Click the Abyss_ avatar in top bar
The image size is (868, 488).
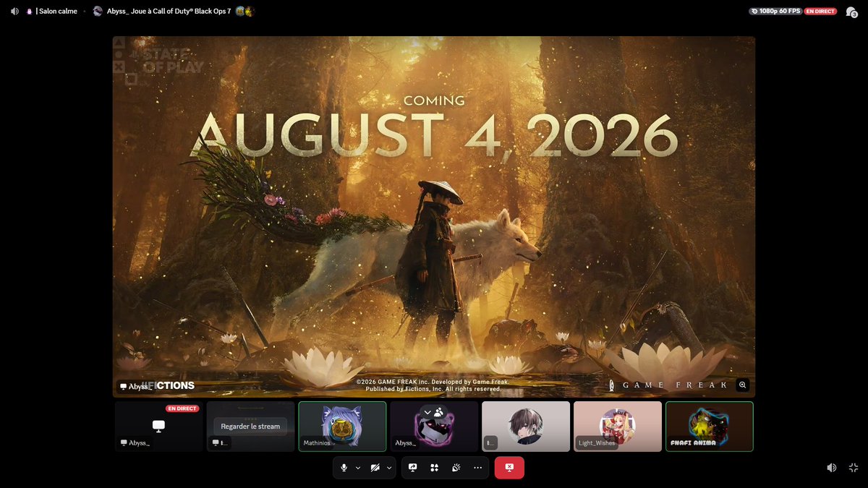tap(98, 12)
